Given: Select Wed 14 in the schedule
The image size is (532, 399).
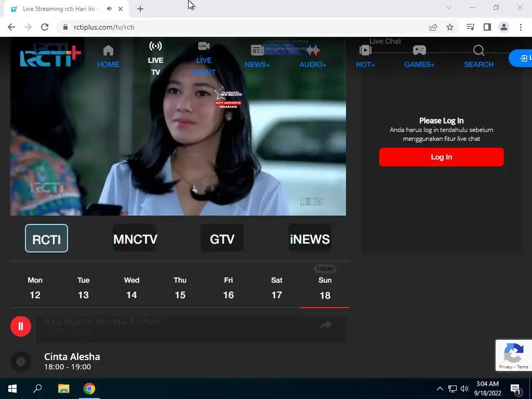Looking at the screenshot, I should click(x=131, y=288).
